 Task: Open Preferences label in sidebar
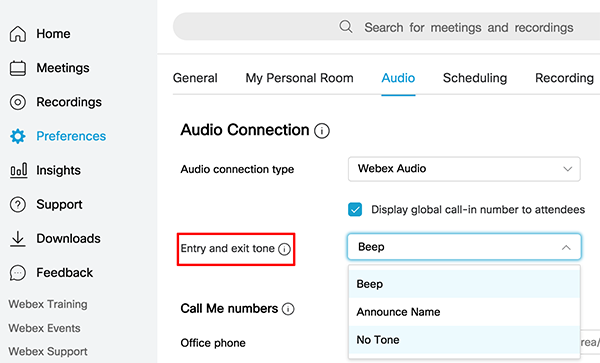[71, 136]
